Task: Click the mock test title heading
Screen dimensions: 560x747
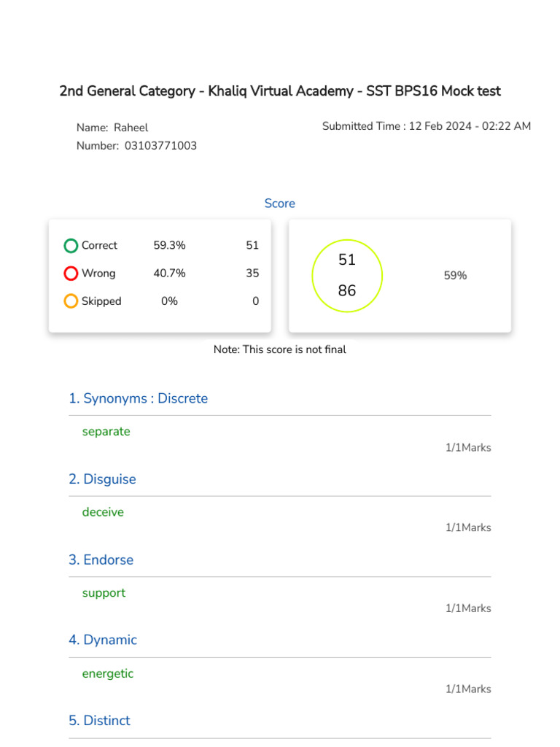Action: click(x=280, y=91)
